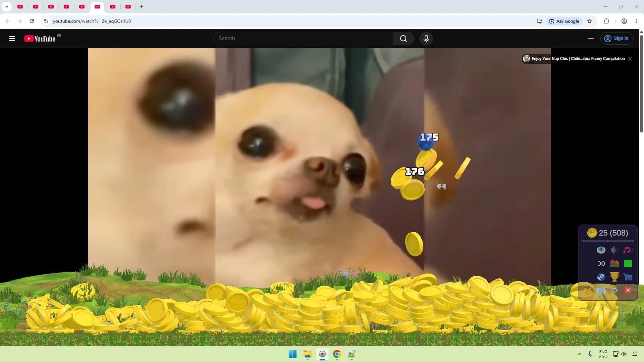Image resolution: width=644 pixels, height=362 pixels.
Task: Dismiss the video title overlay with the X
Action: [630, 59]
